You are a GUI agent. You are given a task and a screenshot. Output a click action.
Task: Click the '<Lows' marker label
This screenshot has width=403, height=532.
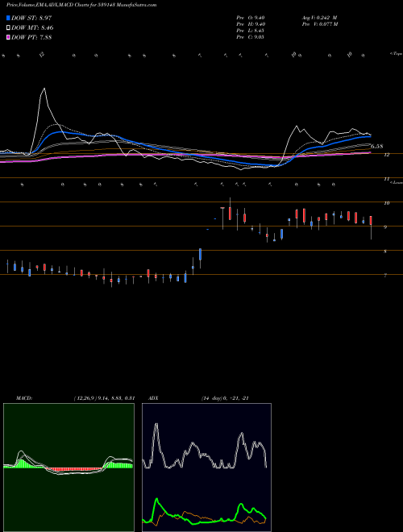point(397,182)
